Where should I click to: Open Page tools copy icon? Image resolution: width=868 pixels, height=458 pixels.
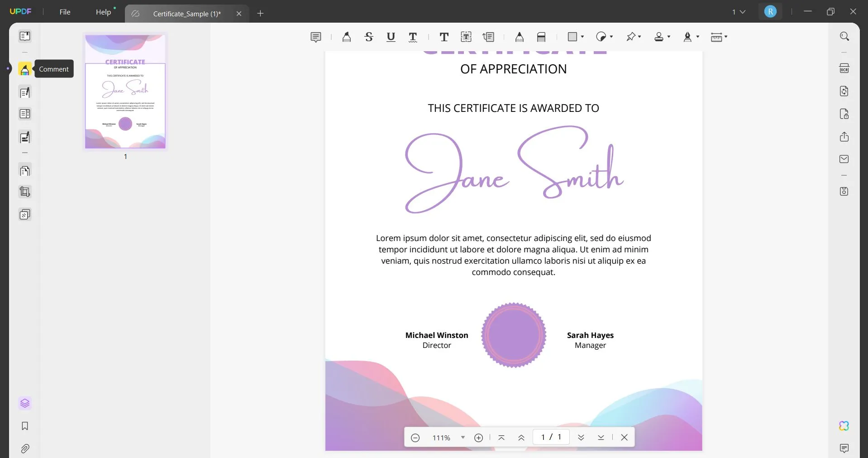pyautogui.click(x=25, y=171)
